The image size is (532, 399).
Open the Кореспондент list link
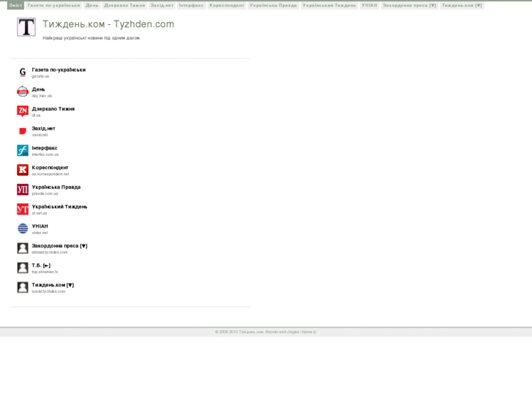point(50,168)
